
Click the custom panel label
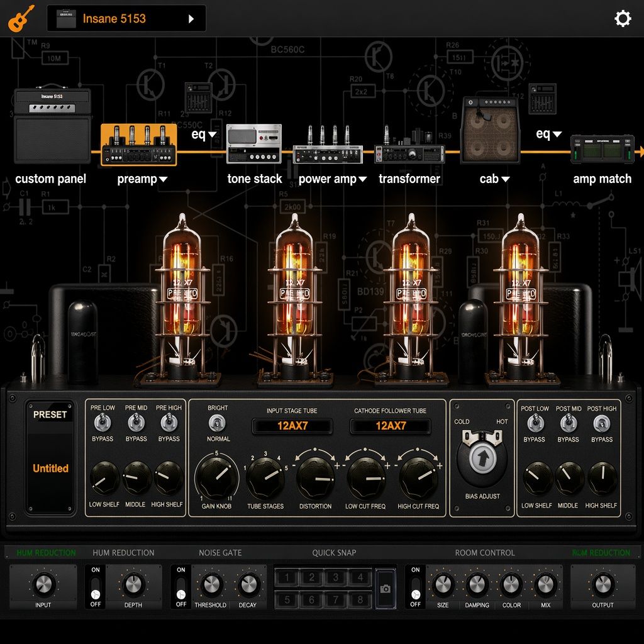(50, 179)
